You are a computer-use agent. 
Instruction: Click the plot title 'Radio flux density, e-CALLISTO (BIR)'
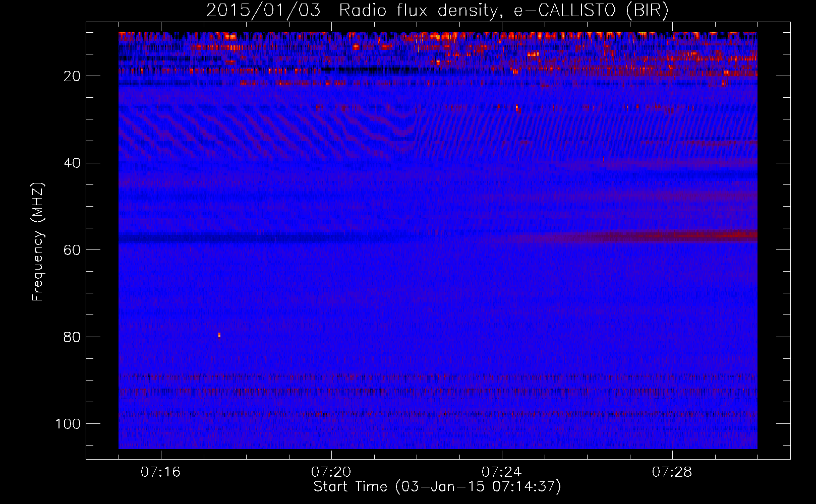pyautogui.click(x=503, y=11)
